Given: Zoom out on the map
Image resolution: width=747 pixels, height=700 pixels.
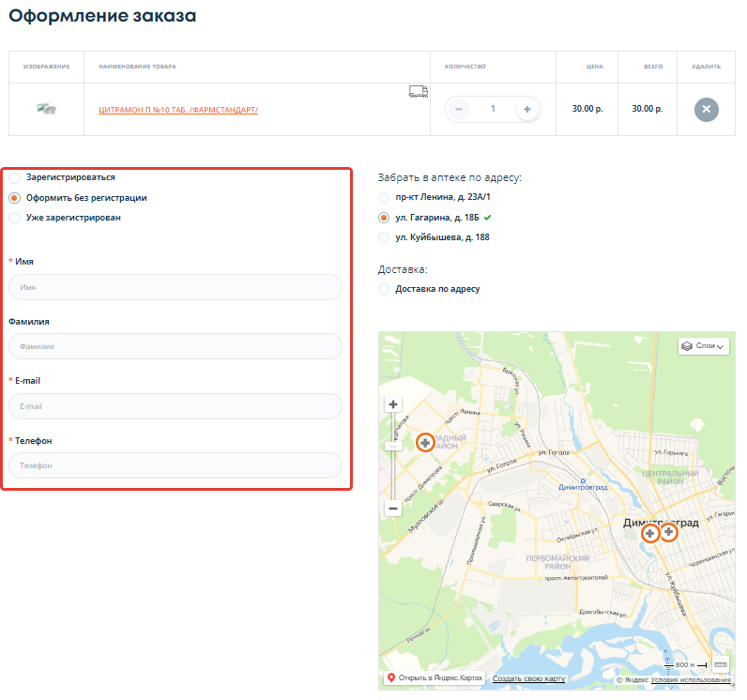Looking at the screenshot, I should [393, 509].
